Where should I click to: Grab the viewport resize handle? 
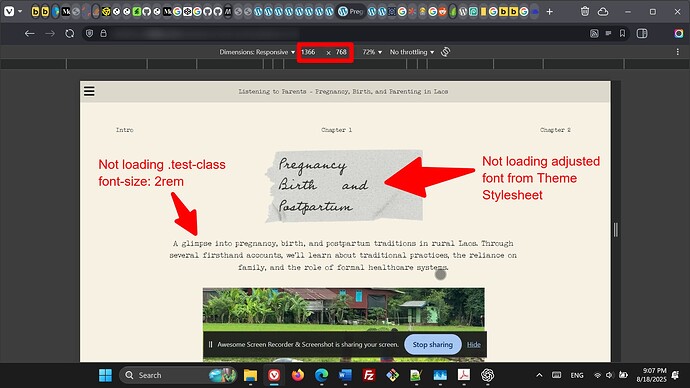point(616,230)
